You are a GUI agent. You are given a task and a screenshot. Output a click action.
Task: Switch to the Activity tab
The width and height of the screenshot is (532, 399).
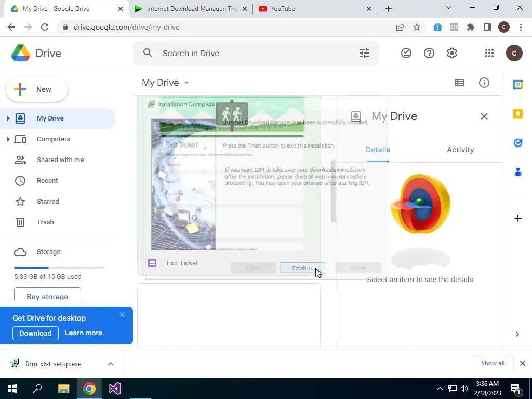pos(460,150)
